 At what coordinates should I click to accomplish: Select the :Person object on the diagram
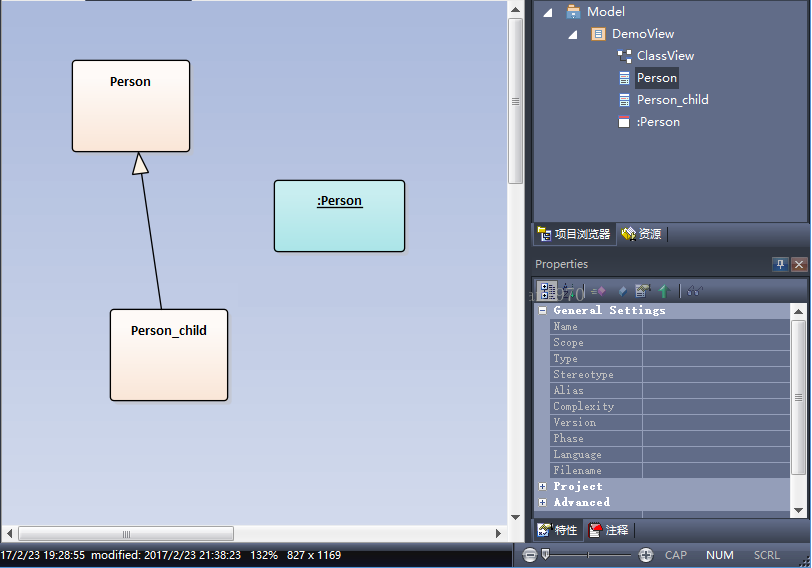tap(339, 215)
